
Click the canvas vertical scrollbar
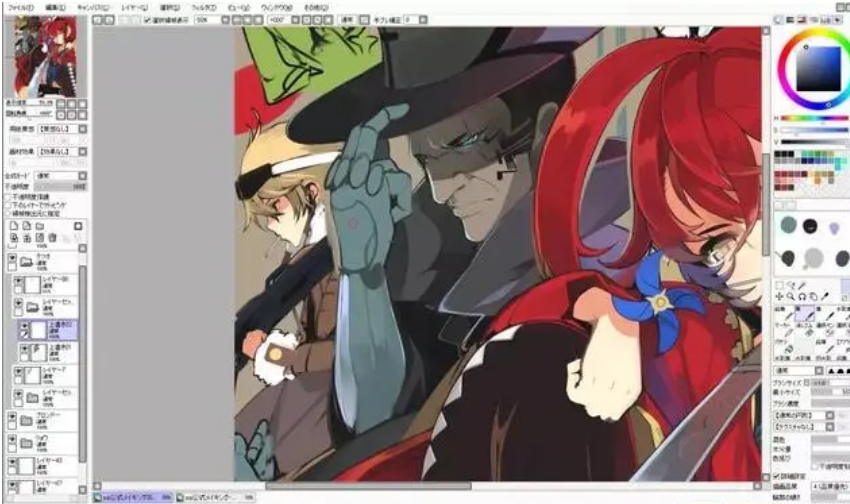[x=766, y=206]
